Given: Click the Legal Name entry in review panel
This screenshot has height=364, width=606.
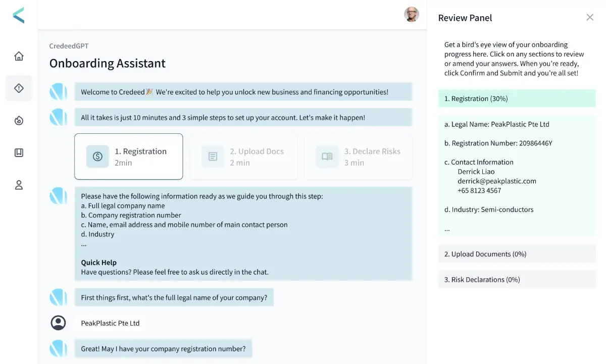Looking at the screenshot, I should pyautogui.click(x=497, y=124).
